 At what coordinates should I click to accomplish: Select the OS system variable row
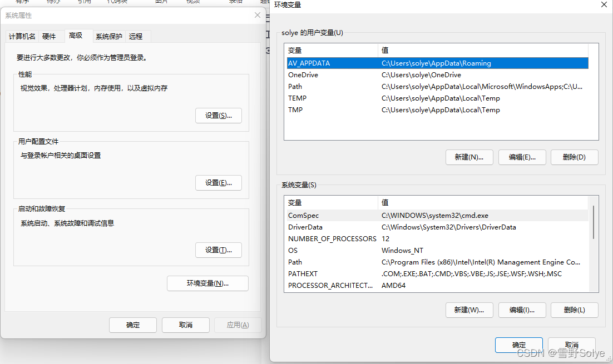[x=437, y=250]
